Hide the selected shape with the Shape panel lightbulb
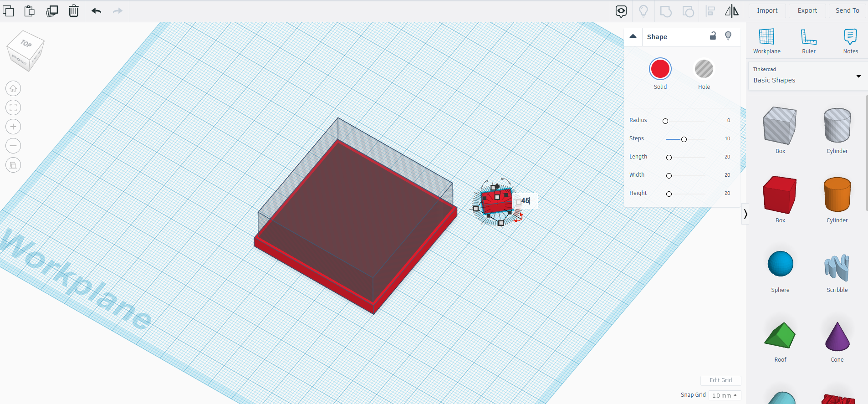The height and width of the screenshot is (404, 868). [x=728, y=36]
